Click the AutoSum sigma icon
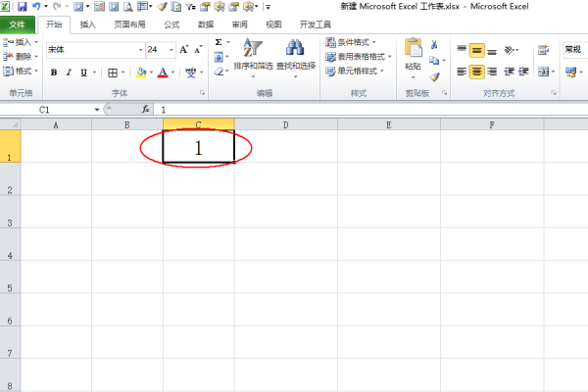Screen dimensions: 588x392 (x=219, y=42)
